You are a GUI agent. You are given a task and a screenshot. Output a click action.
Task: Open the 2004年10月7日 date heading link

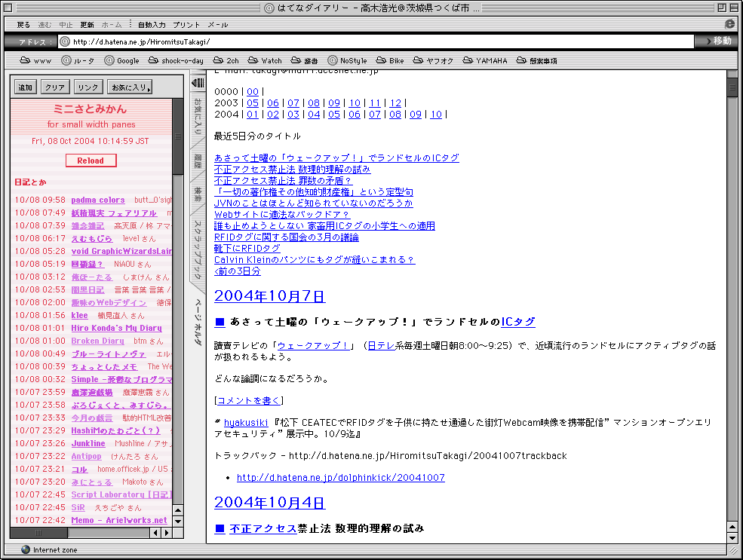[269, 295]
